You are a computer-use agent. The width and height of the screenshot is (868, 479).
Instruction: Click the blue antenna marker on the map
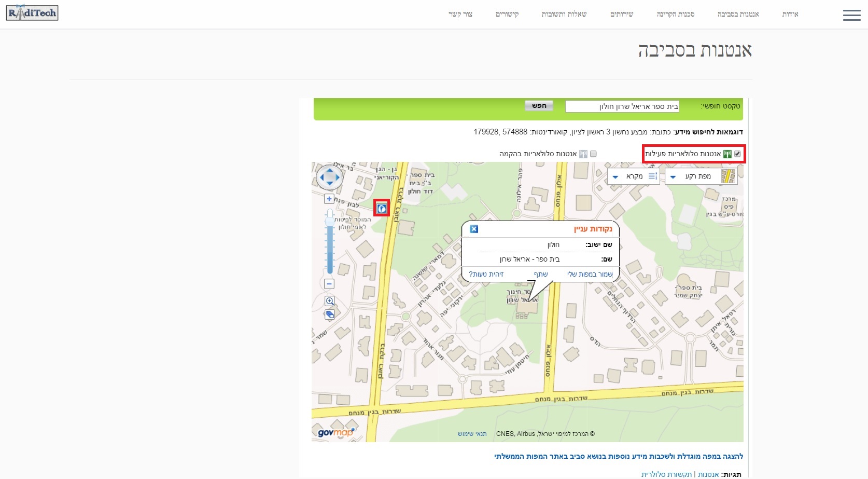[x=382, y=208]
